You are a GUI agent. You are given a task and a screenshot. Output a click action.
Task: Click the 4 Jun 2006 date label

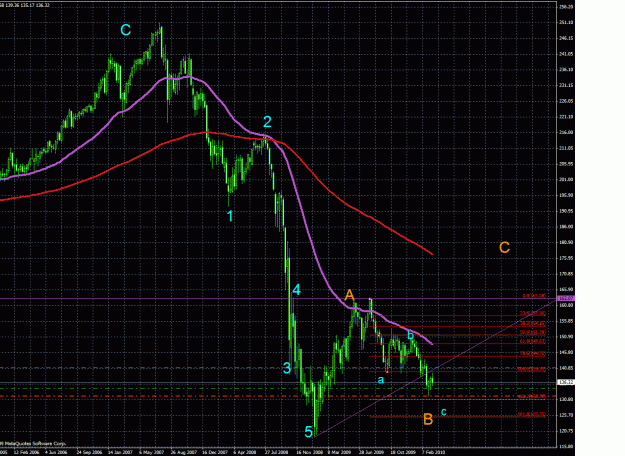56,452
